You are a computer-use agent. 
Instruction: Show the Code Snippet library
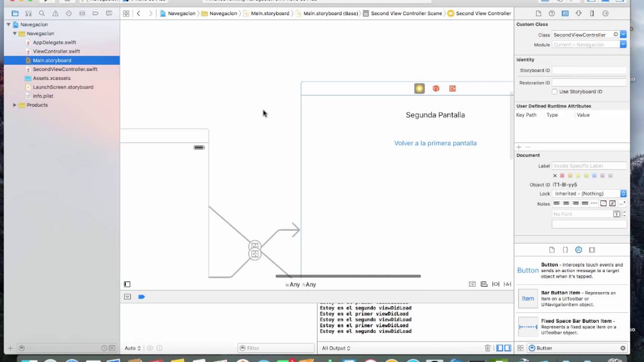tap(565, 250)
